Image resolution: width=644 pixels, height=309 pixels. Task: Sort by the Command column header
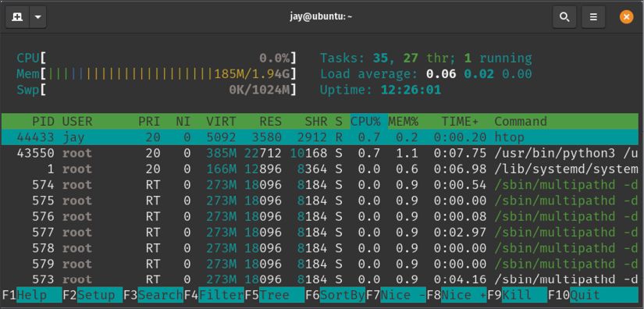(521, 122)
